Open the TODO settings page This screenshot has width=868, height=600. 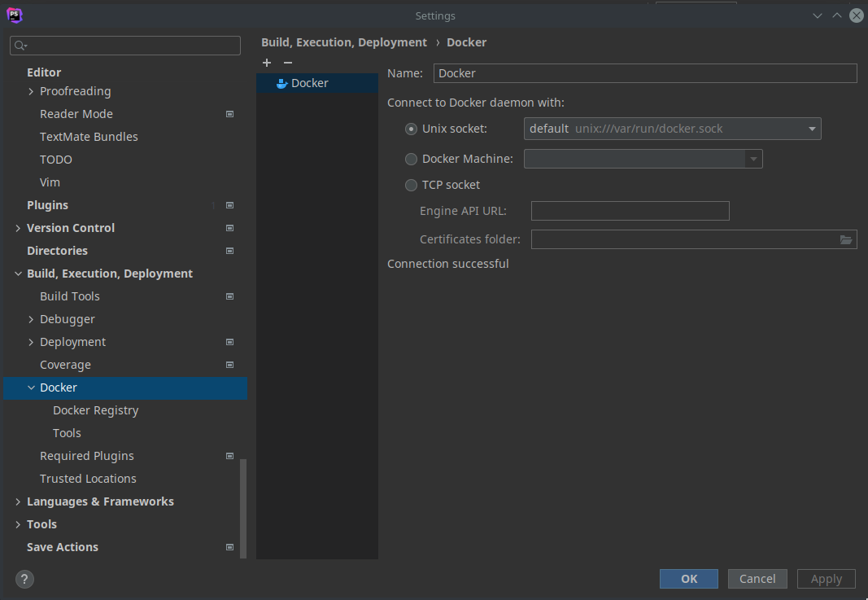coord(56,160)
